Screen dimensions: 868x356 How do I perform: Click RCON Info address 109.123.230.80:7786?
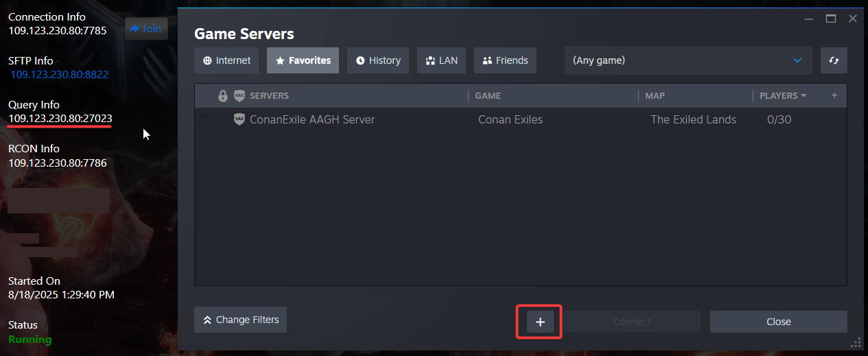coord(58,163)
